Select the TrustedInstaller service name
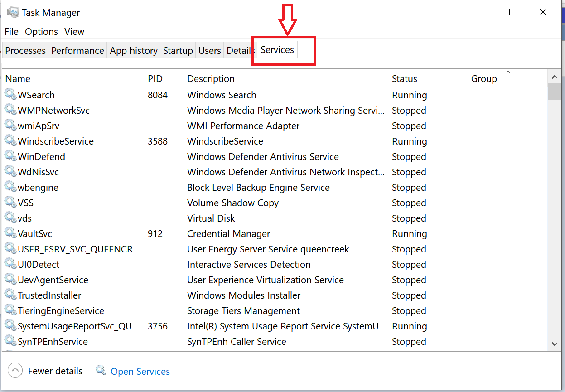The height and width of the screenshot is (392, 565). click(49, 295)
